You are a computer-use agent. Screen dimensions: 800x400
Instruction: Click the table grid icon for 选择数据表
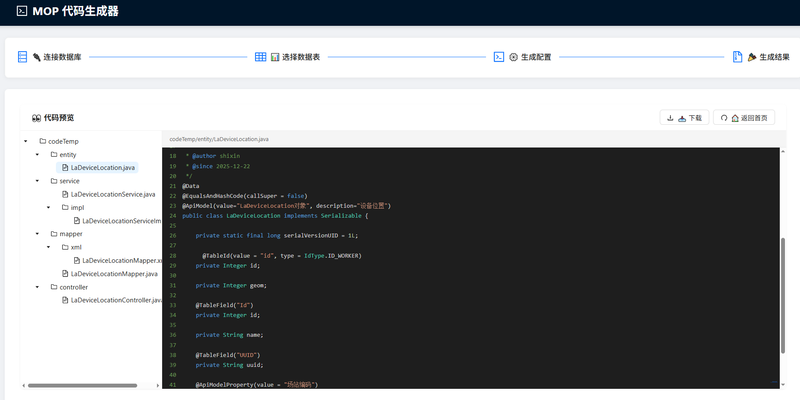[260, 57]
